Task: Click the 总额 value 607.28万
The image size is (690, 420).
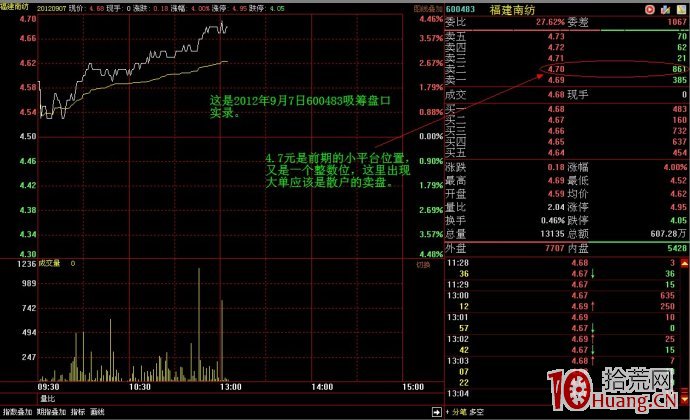Action: click(x=668, y=234)
